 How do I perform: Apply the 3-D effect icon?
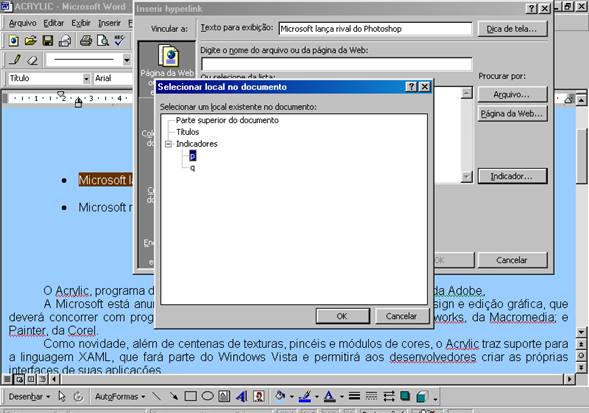tap(422, 396)
